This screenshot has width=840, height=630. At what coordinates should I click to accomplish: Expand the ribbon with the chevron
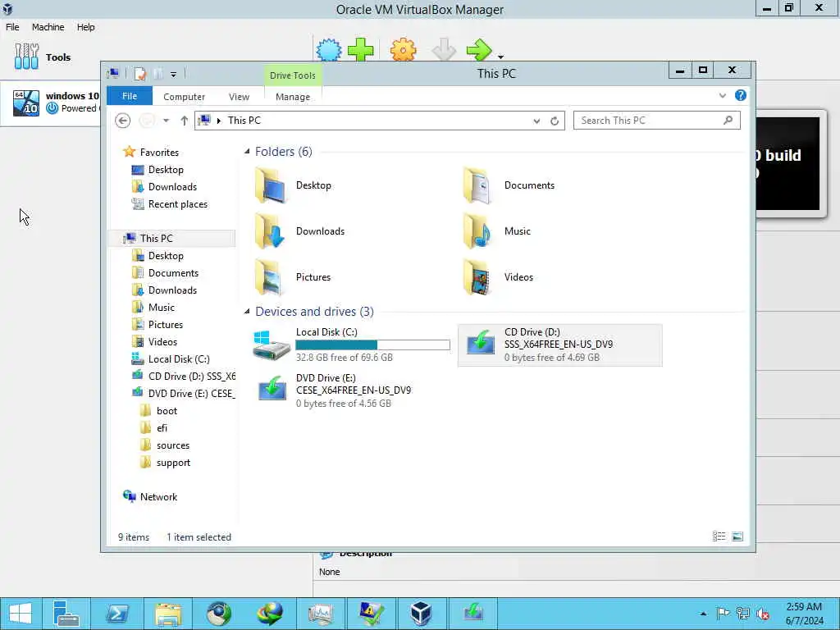point(722,95)
